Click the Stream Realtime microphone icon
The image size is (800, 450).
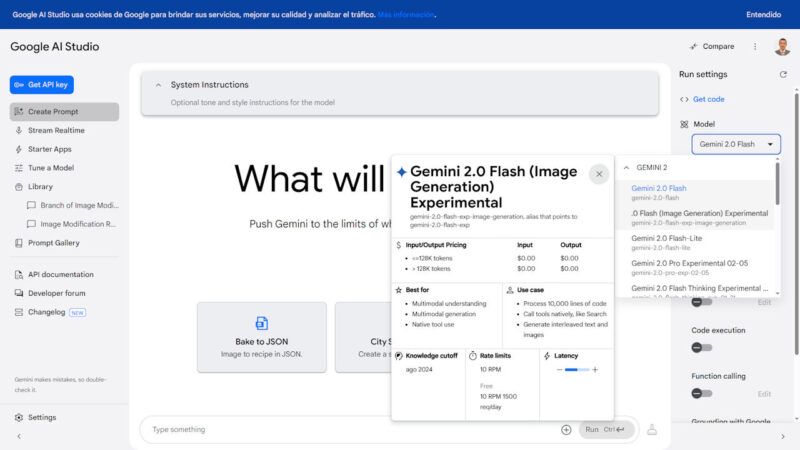click(19, 130)
